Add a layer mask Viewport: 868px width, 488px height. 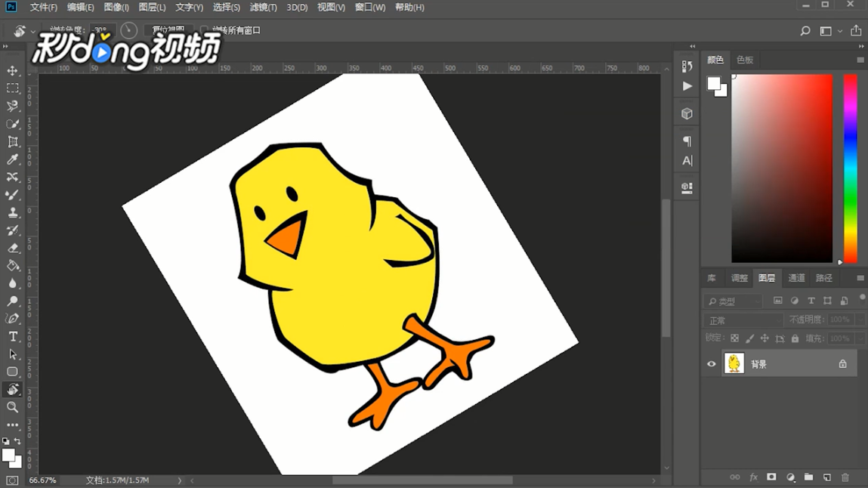[771, 477]
